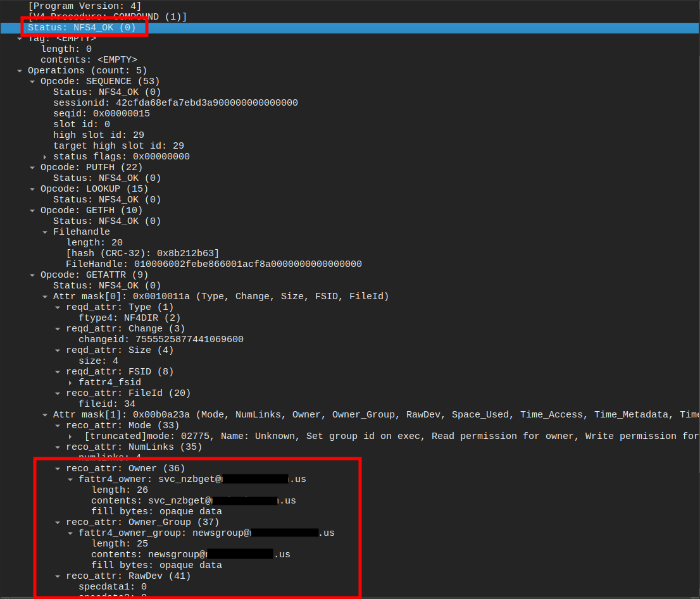Viewport: 700px width, 599px height.
Task: Select the changeid value row
Action: pos(161,340)
